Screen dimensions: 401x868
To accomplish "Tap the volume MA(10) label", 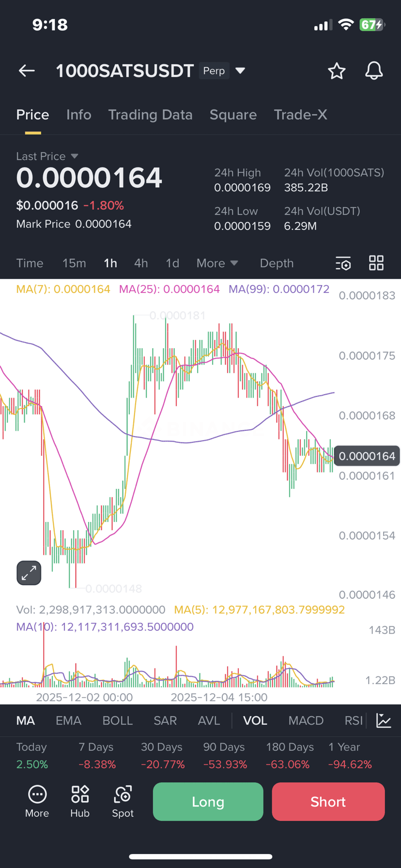I will pos(105,627).
